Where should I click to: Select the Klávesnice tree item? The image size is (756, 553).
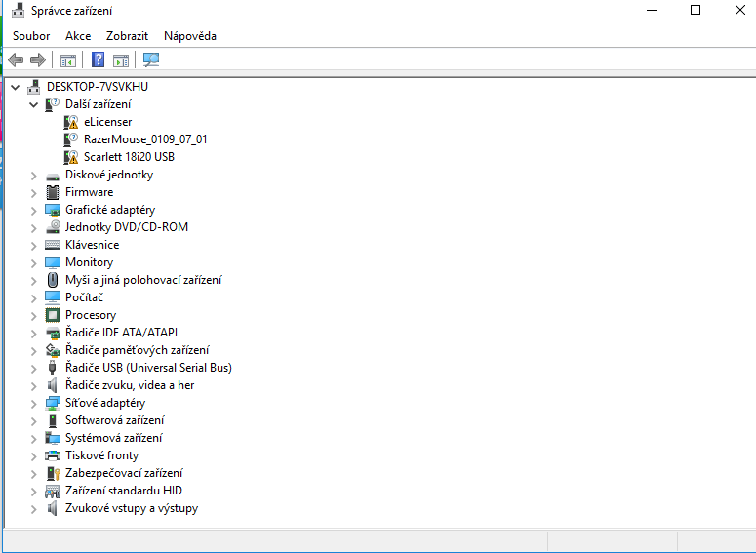point(92,245)
